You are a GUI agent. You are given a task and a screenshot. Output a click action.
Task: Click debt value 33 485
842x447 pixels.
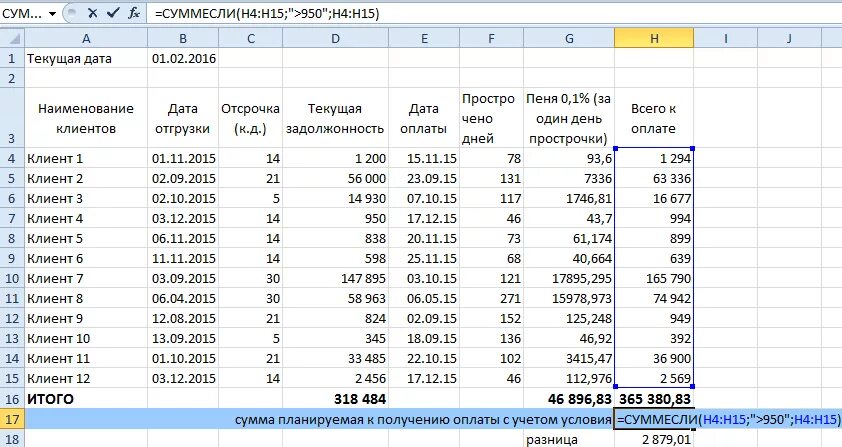[336, 358]
